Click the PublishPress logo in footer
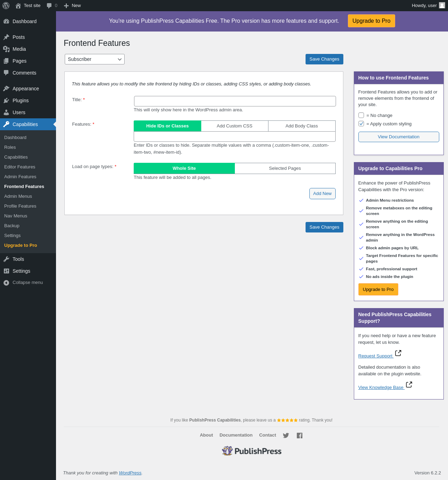 tap(252, 451)
